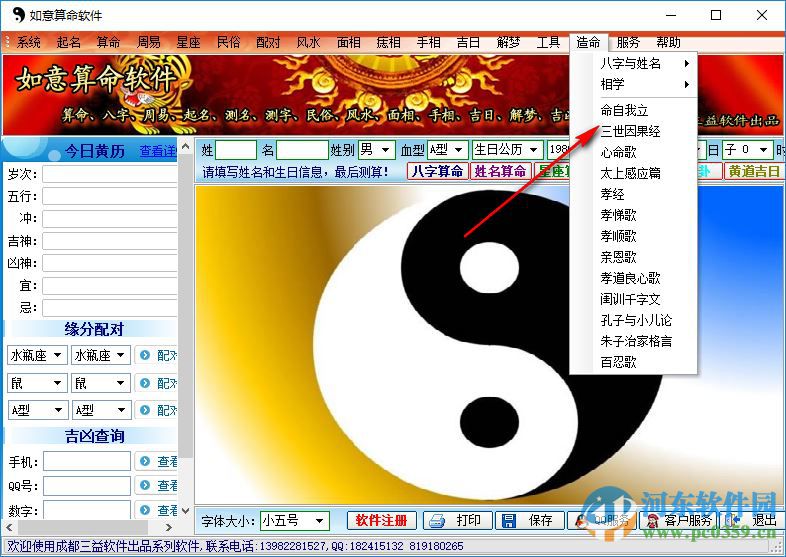
Task: Click the printer icon 打印 button
Action: (458, 520)
